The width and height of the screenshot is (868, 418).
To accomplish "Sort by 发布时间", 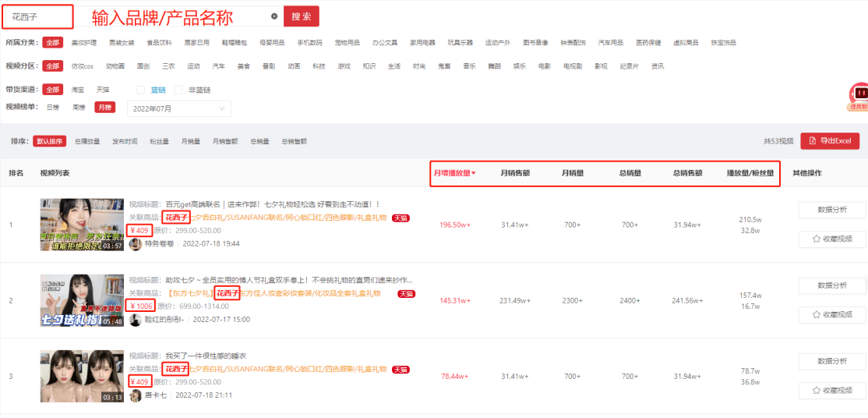I will point(125,141).
